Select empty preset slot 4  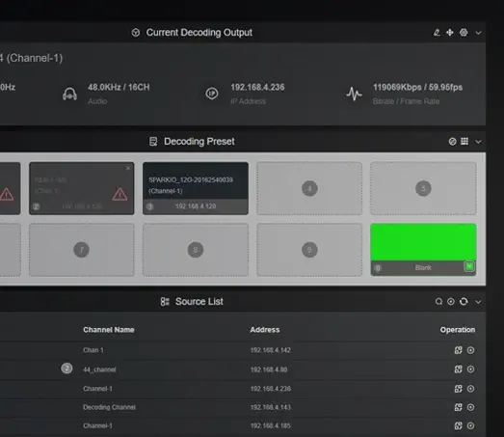(x=309, y=188)
